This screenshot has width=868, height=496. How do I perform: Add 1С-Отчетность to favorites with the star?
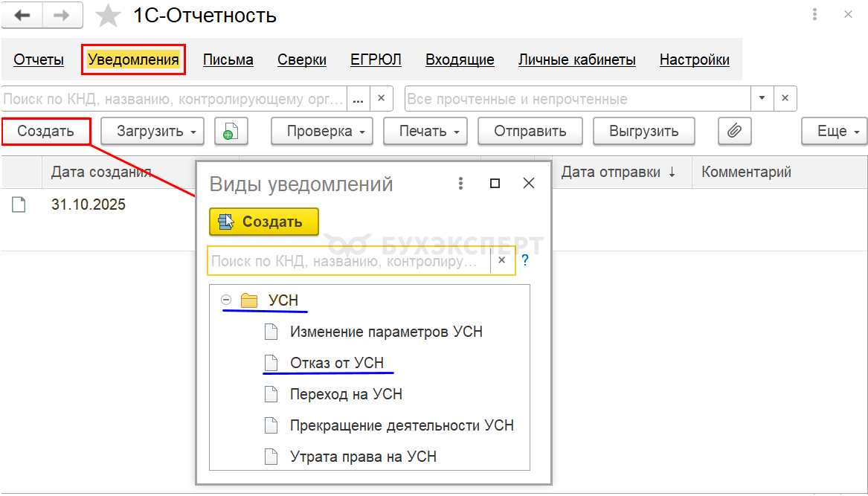coord(108,16)
